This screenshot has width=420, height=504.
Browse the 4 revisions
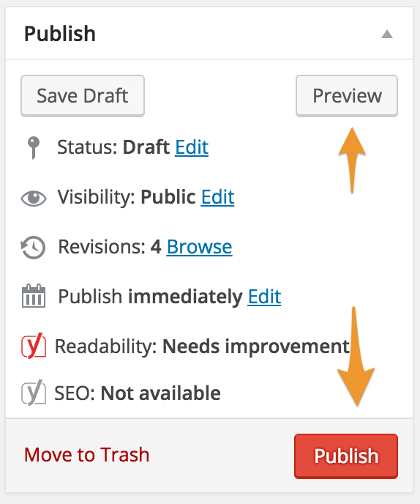[x=199, y=247]
